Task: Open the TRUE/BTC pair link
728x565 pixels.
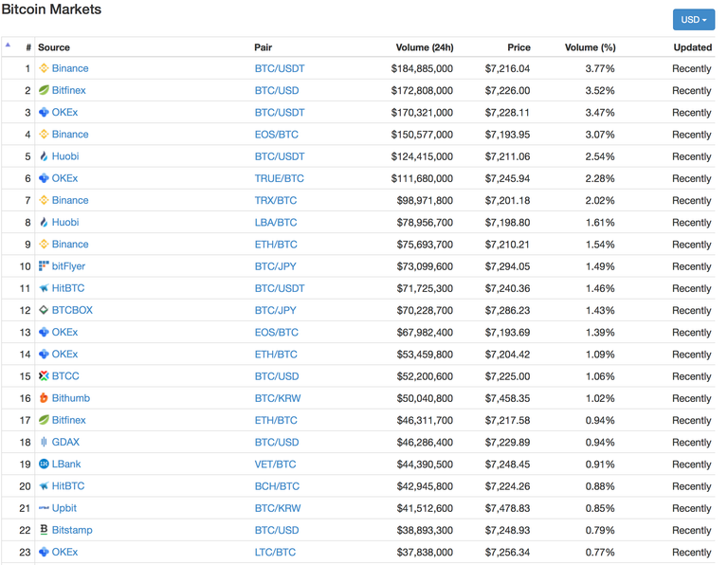Action: pyautogui.click(x=279, y=178)
